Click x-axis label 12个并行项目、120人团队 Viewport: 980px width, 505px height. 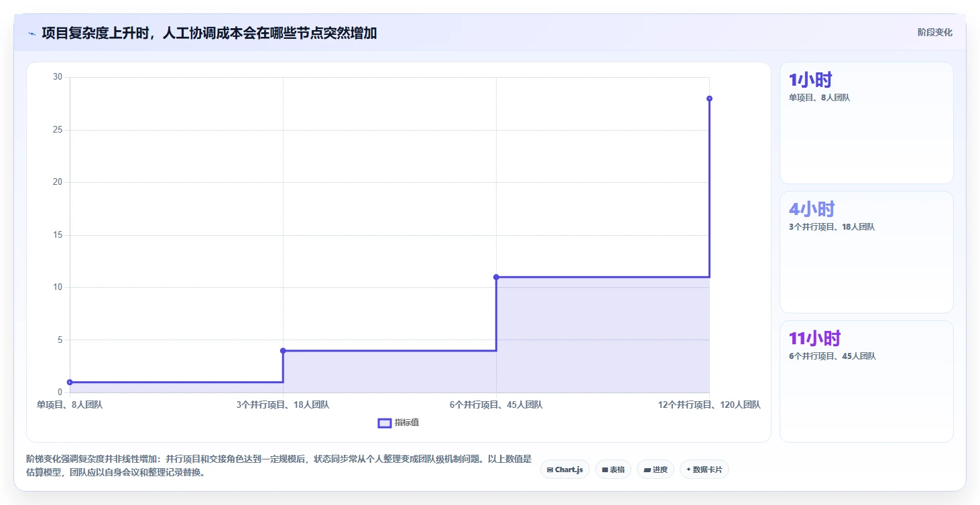[x=709, y=405]
